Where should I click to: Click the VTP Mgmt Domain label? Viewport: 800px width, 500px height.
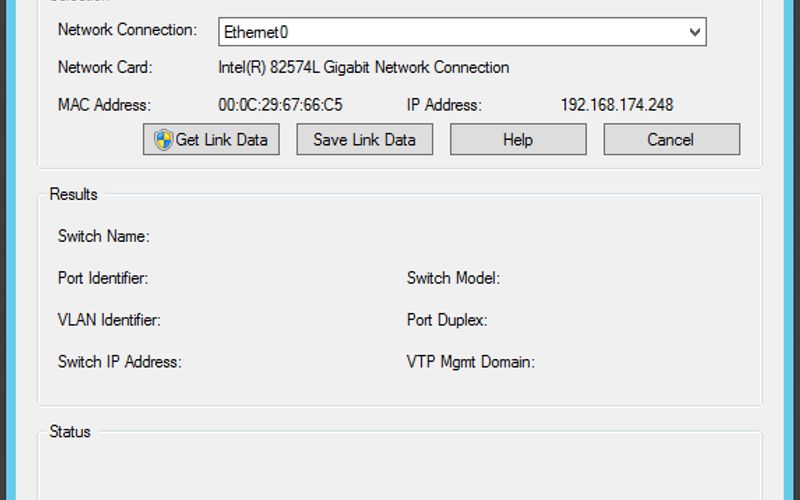(x=470, y=362)
